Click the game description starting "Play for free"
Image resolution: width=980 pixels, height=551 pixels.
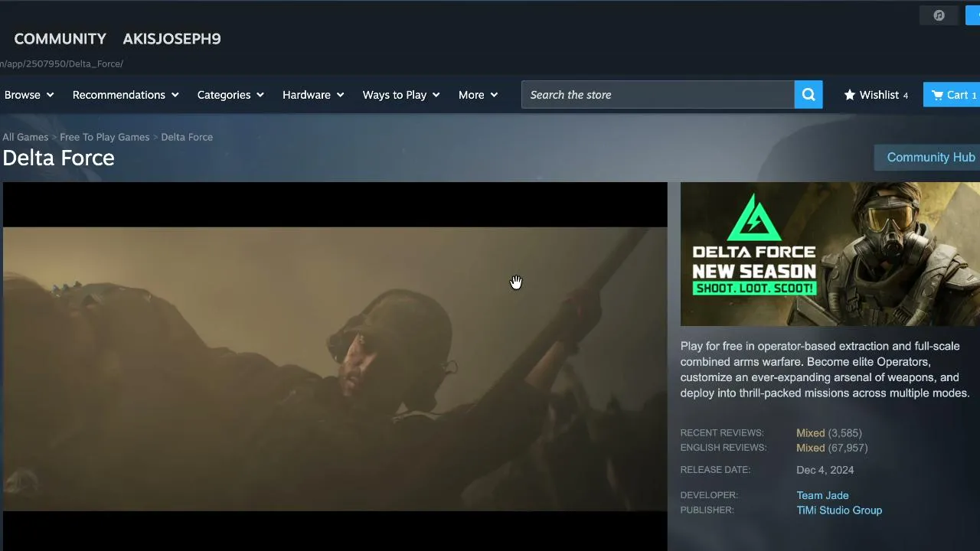coord(825,370)
